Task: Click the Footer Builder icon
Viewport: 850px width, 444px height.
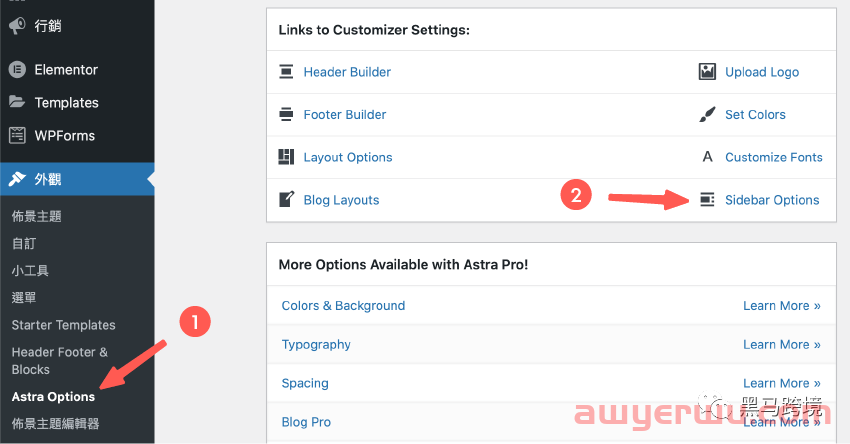Action: [x=286, y=114]
